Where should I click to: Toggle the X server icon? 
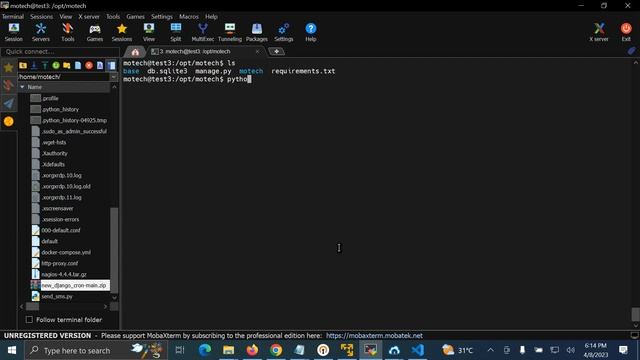tap(599, 32)
